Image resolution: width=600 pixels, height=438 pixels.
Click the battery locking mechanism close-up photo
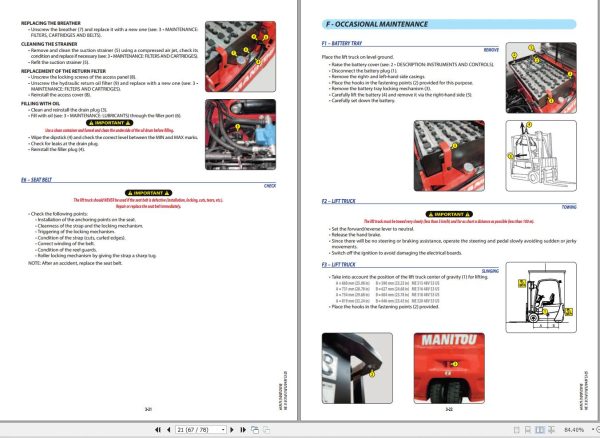click(x=449, y=156)
